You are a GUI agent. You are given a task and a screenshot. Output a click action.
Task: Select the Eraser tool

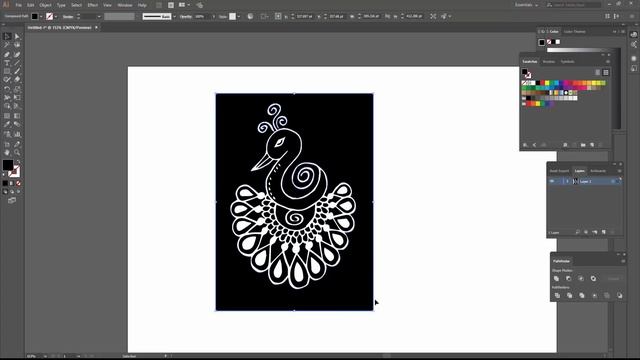click(x=17, y=80)
